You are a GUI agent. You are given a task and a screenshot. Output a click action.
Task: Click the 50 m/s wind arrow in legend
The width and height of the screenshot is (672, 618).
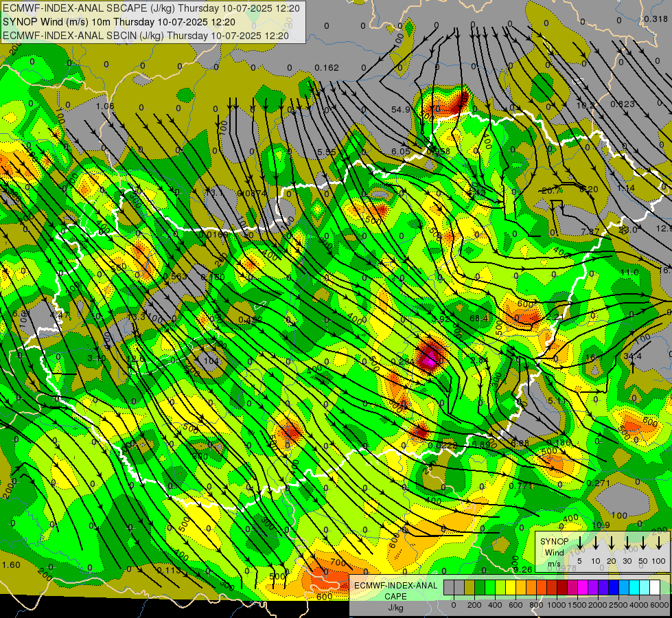point(643,542)
